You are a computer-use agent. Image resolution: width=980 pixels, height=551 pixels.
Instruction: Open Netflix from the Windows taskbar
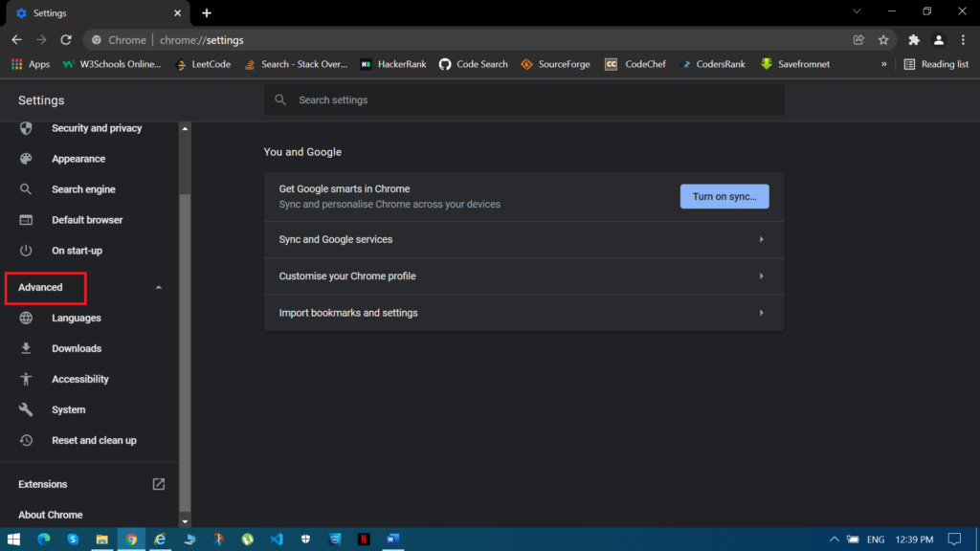click(x=364, y=539)
